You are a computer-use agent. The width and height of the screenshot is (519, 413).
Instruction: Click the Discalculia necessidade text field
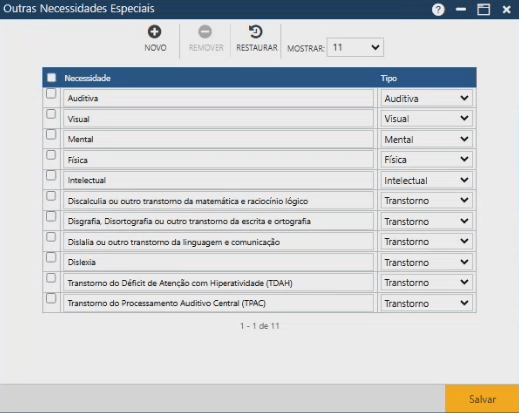pos(218,201)
